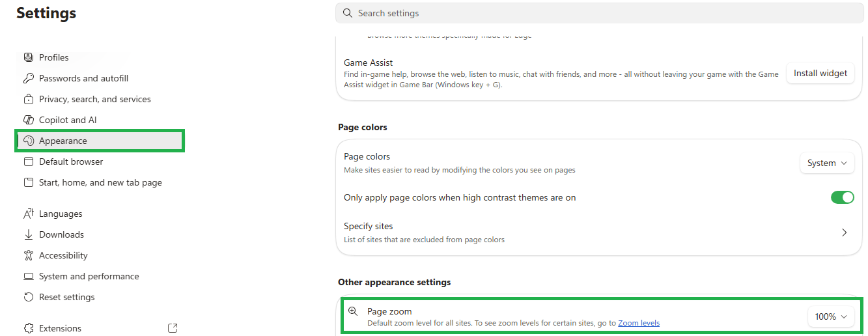Click the lock icon for Privacy, search, and services
868x336 pixels.
[x=28, y=99]
